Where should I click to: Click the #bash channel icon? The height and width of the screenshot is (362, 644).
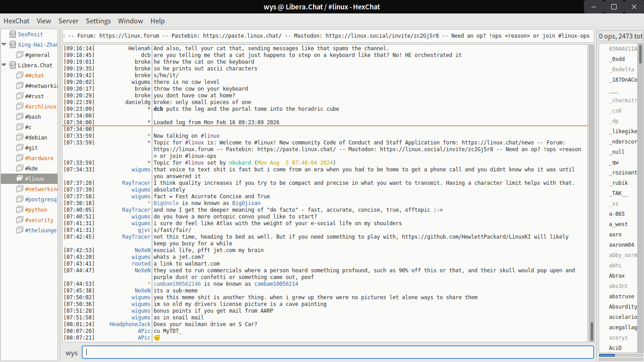(x=20, y=117)
